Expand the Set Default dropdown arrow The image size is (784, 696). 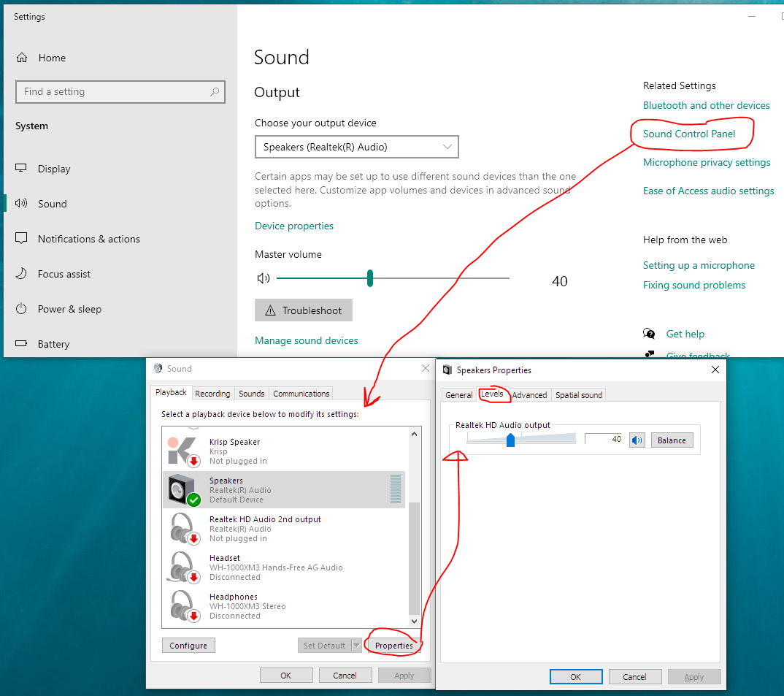coord(358,645)
